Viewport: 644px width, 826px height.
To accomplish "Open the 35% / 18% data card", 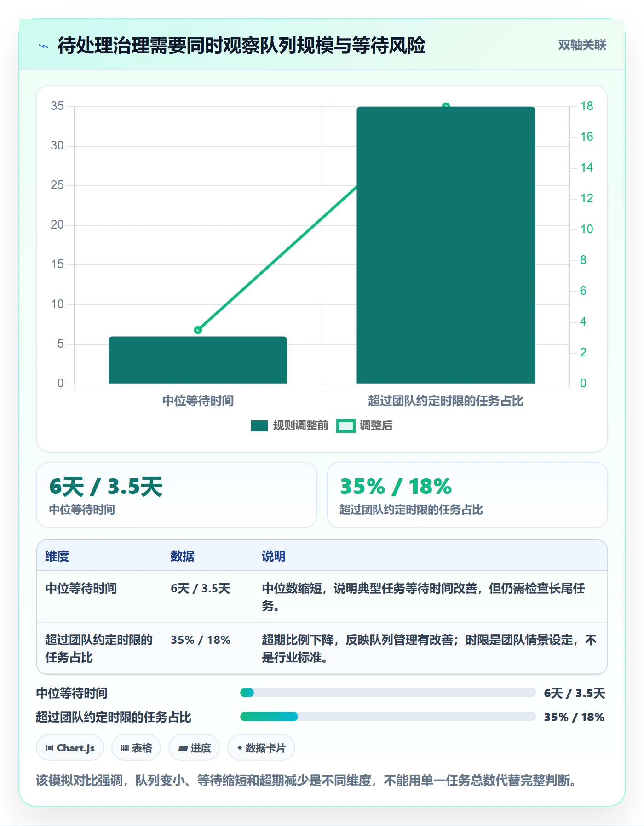I will coord(467,495).
